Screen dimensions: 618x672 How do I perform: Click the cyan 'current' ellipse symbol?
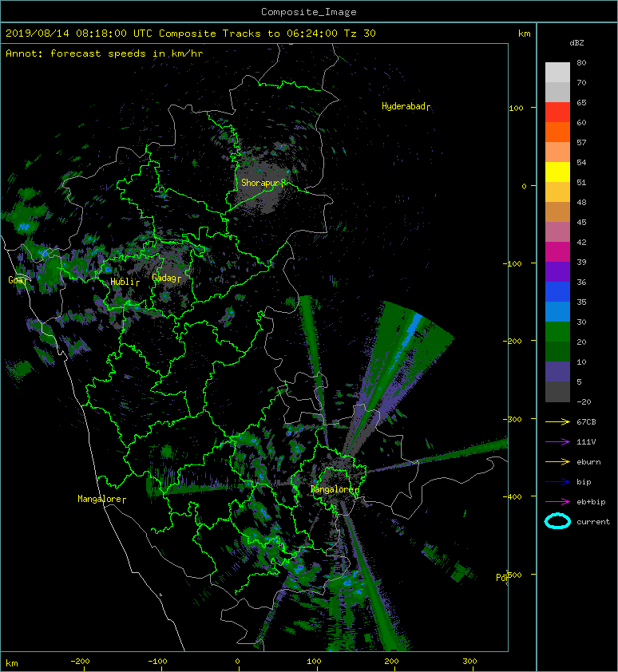[557, 521]
